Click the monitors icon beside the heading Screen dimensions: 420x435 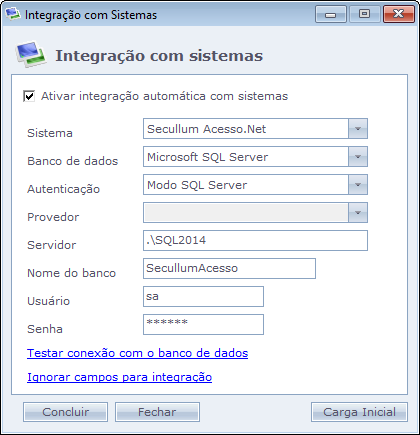click(x=31, y=54)
